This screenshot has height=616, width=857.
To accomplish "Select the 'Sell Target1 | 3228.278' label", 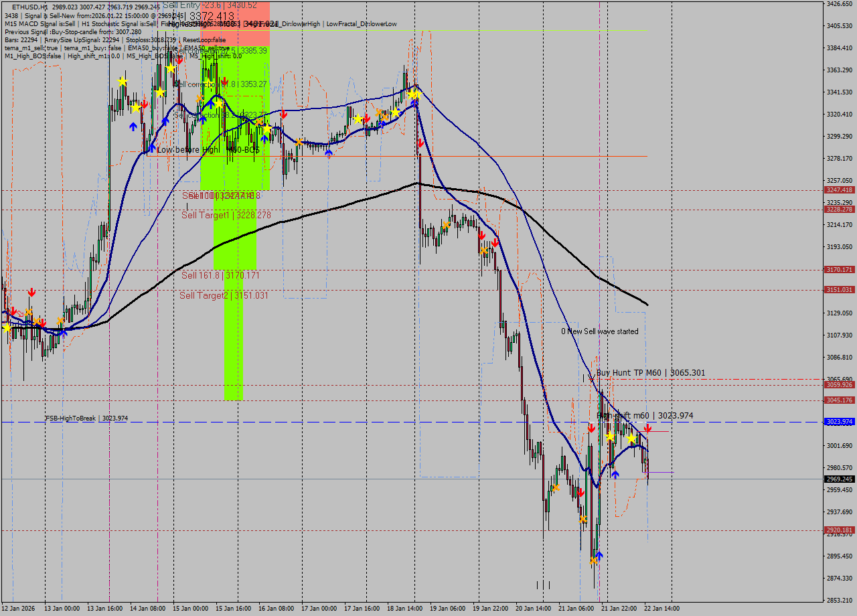I will point(226,215).
